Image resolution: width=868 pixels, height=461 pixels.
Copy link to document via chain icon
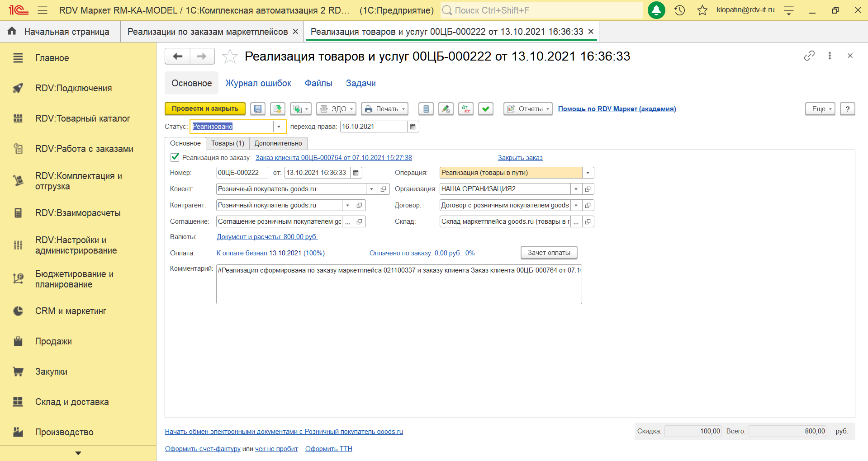809,56
